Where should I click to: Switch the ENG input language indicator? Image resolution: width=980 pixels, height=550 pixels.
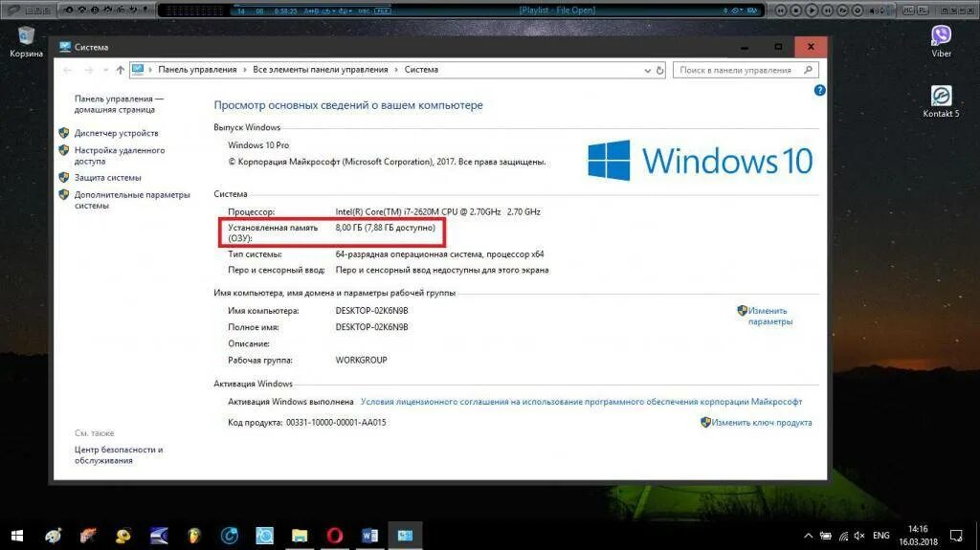(x=881, y=536)
